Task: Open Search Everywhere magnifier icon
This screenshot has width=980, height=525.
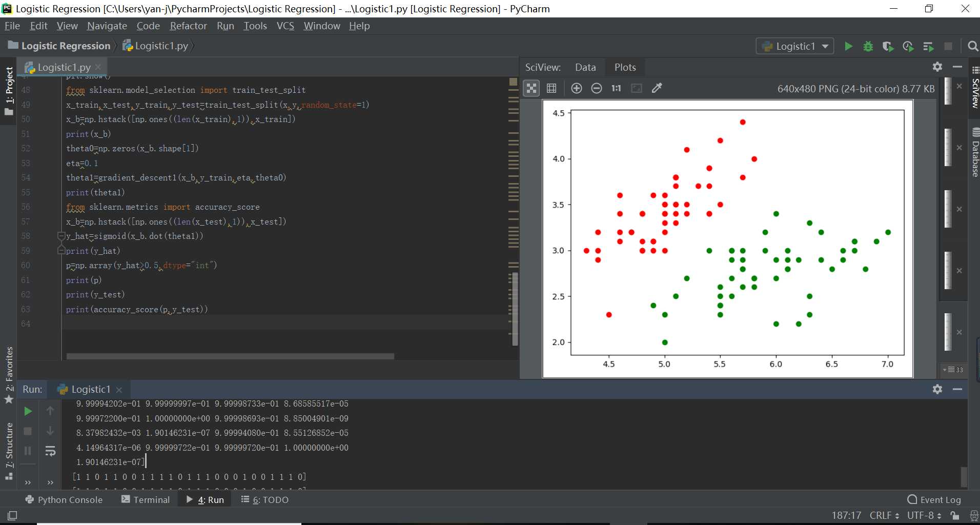Action: pos(972,46)
